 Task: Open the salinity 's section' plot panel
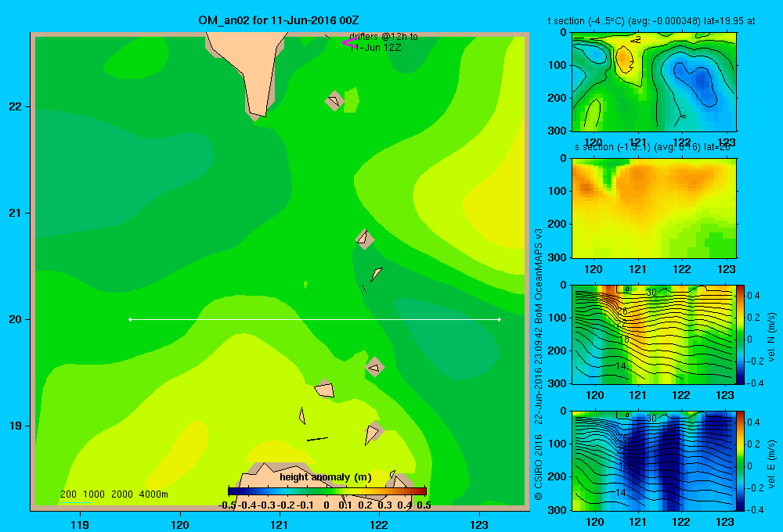pos(654,208)
